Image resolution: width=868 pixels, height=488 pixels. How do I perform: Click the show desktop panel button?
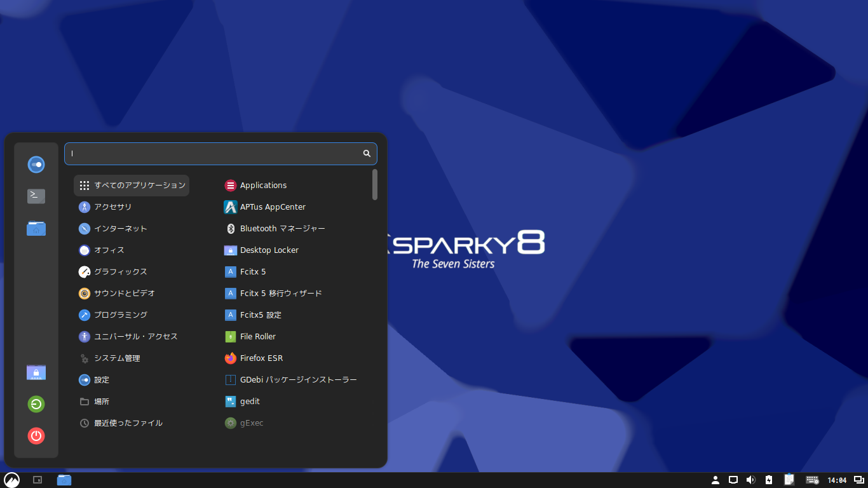click(37, 480)
